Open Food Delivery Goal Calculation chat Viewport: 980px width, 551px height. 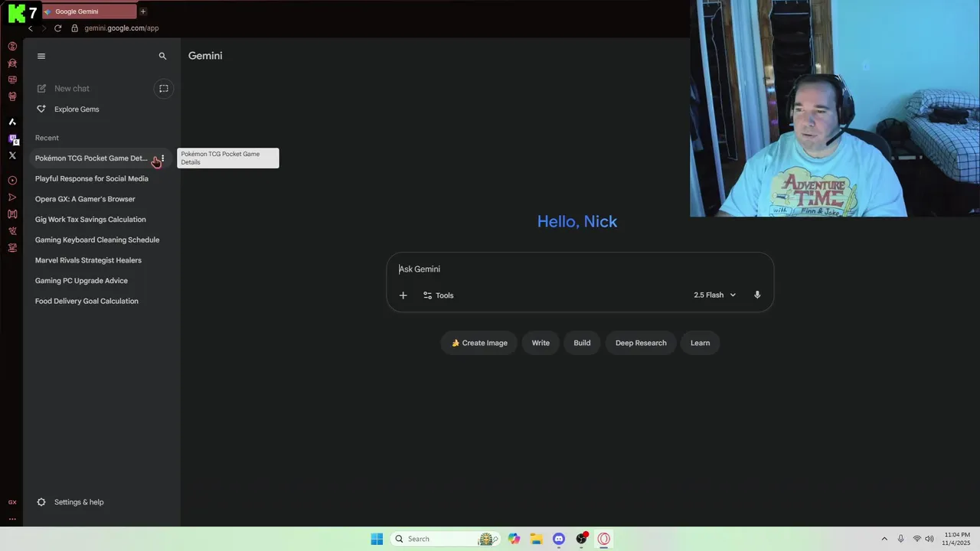coord(87,302)
